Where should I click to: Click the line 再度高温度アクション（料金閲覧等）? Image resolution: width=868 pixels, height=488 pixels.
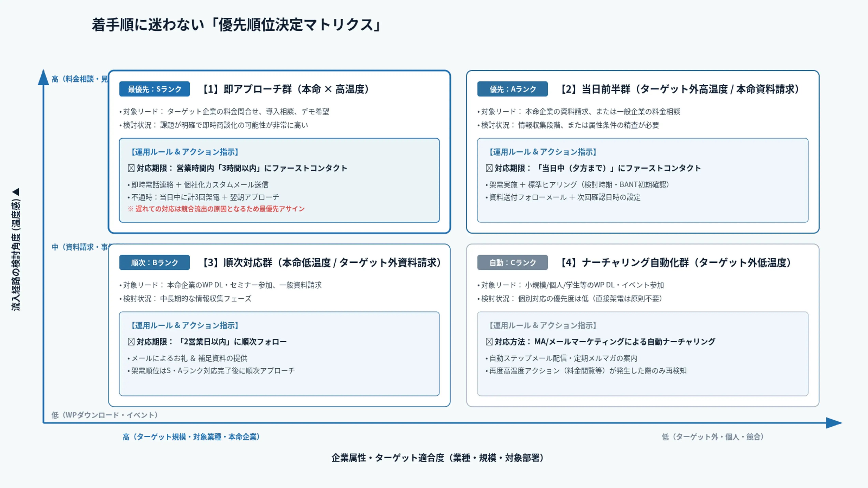(586, 370)
